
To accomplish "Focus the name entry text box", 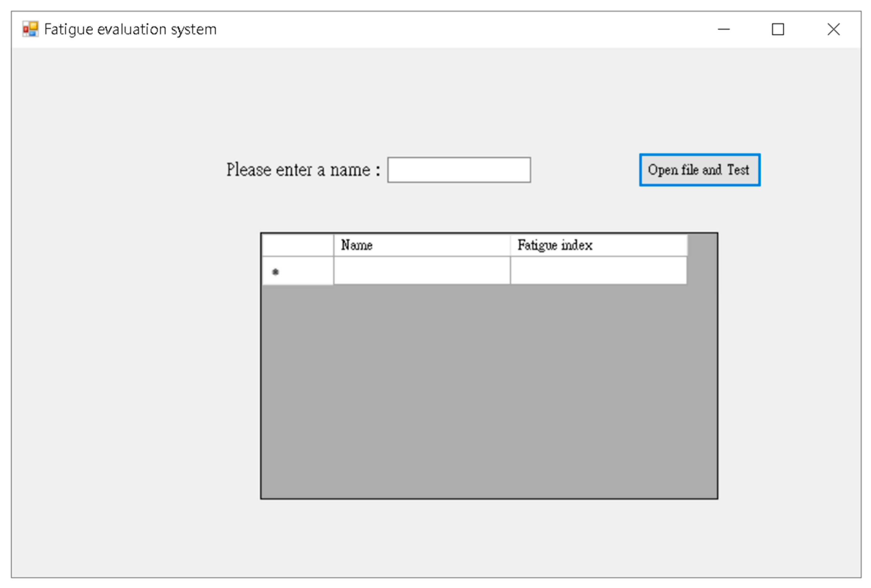I will click(459, 170).
